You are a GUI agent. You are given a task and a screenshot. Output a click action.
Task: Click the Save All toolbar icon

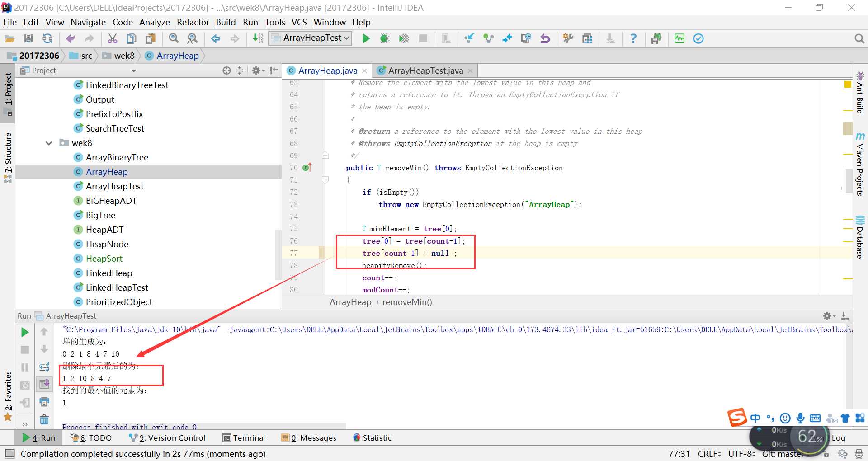tap(28, 39)
